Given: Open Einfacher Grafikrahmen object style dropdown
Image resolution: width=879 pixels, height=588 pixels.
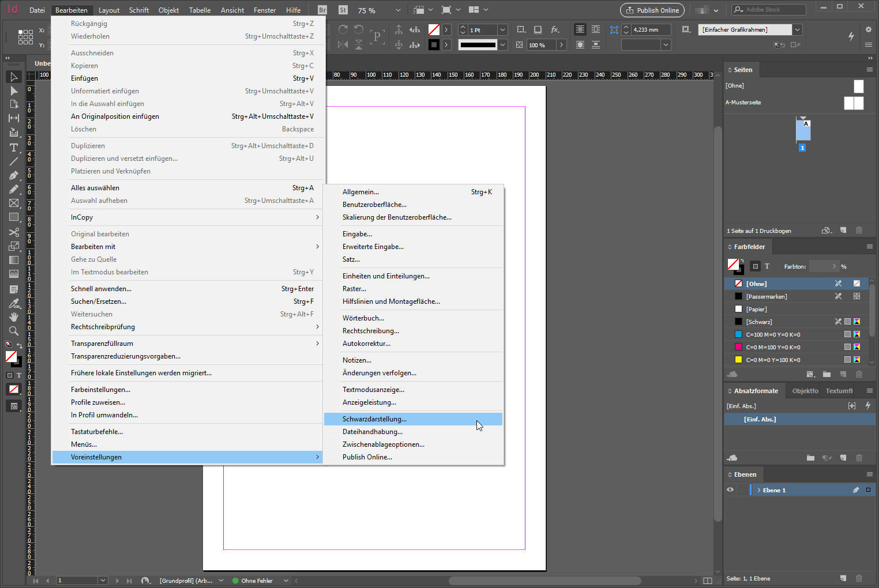Looking at the screenshot, I should 797,29.
